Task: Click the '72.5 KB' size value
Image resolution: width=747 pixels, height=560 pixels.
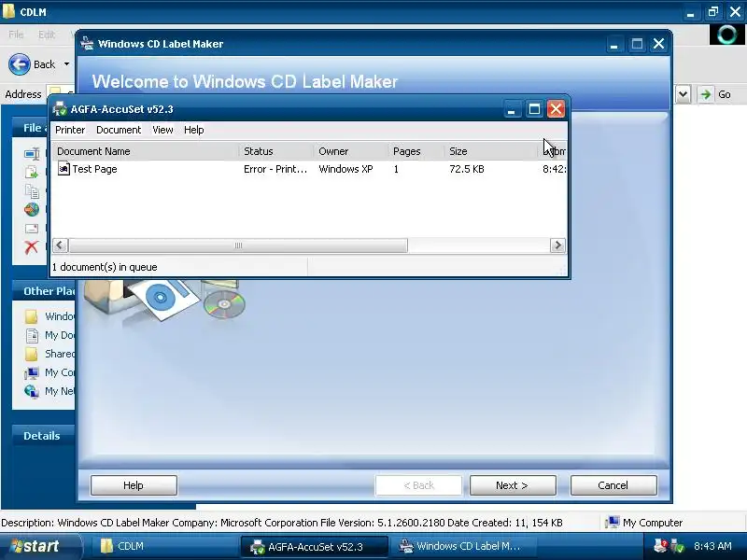Action: pyautogui.click(x=466, y=169)
